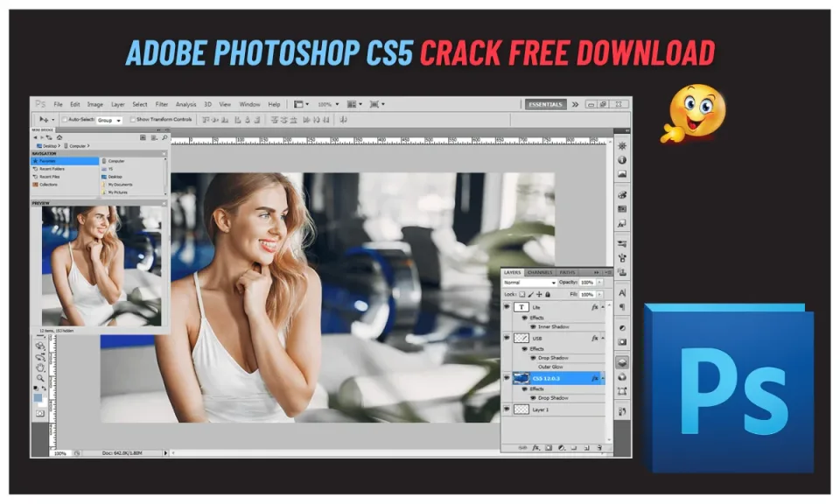The image size is (840, 504).
Task: Select the Zoom (magnifier) tool in toolbox
Action: [x=40, y=378]
